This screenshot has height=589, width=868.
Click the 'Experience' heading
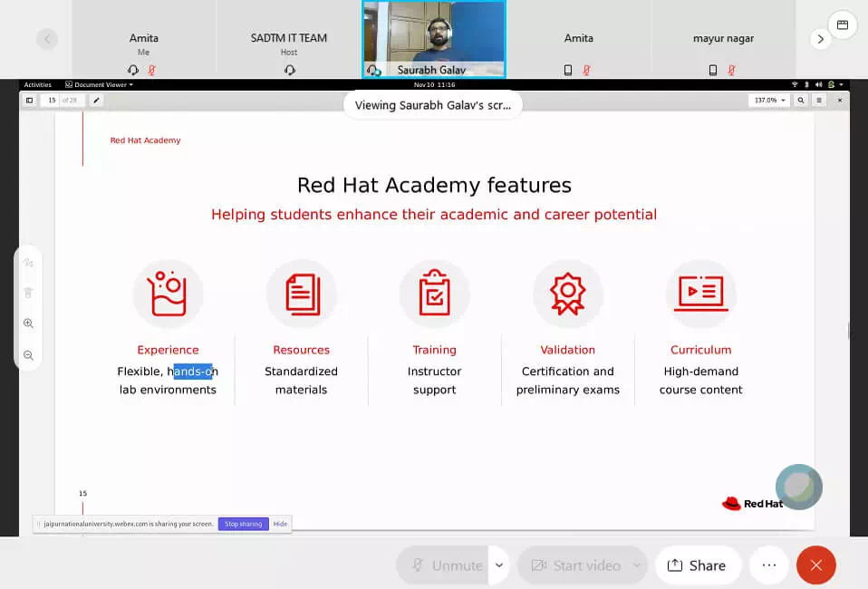[168, 350]
